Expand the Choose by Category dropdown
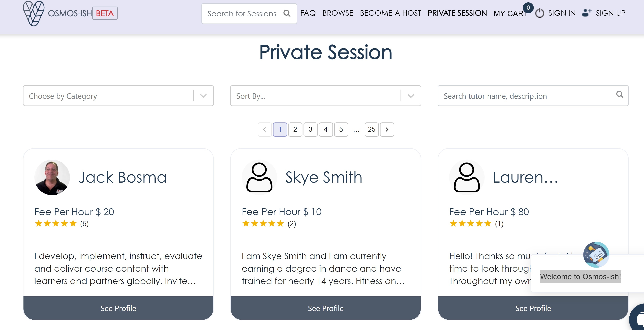 point(203,96)
